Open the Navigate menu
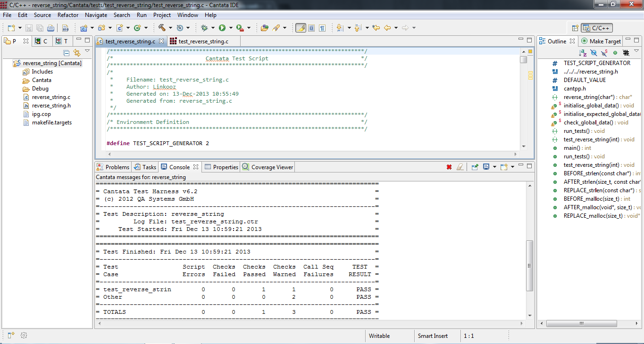Image resolution: width=644 pixels, height=344 pixels. click(96, 15)
